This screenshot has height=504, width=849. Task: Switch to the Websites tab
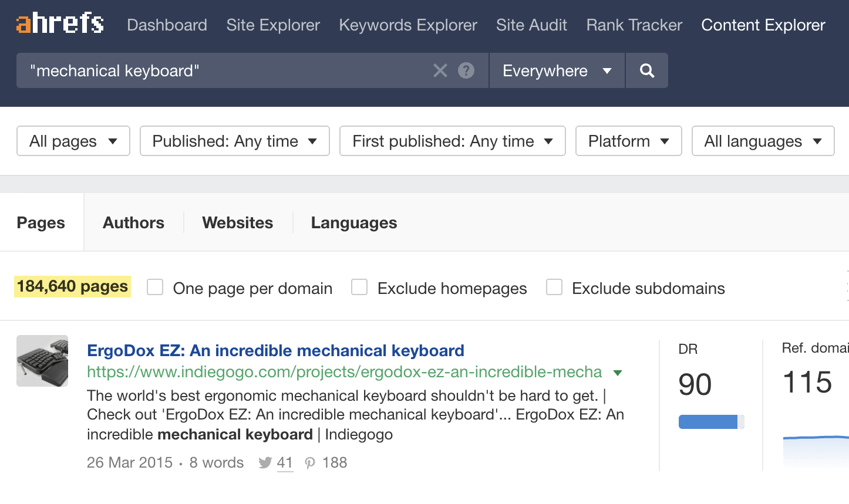pos(238,223)
